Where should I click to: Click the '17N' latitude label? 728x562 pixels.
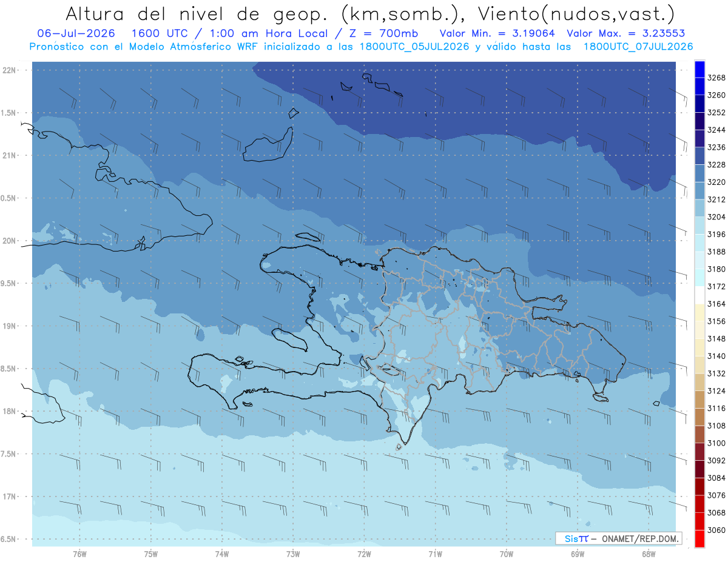[x=10, y=497]
